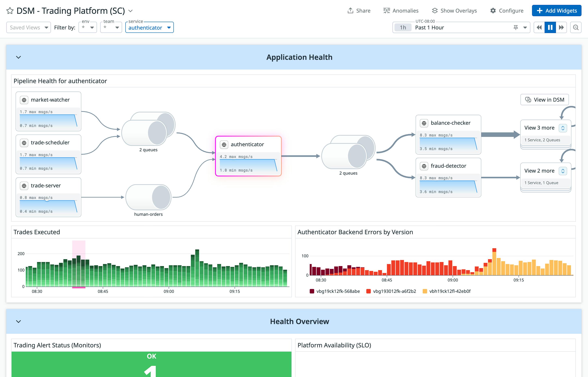Favorite the dashboard via the star icon

[x=10, y=11]
